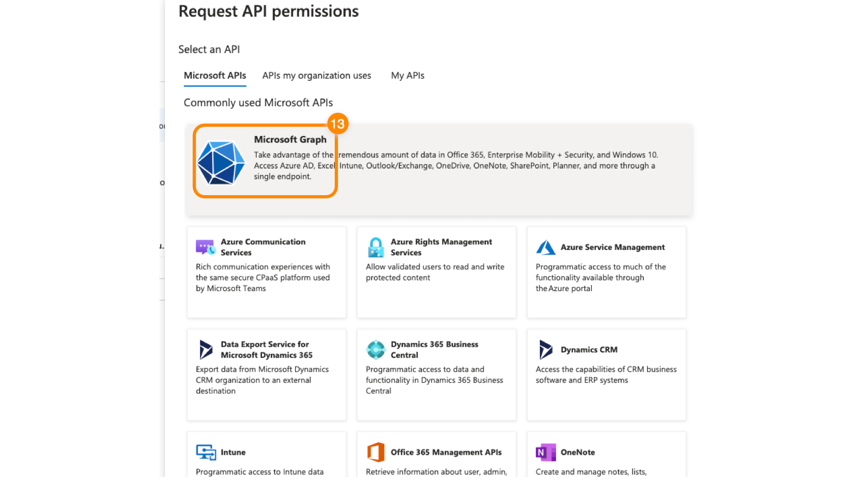Click the Request API permissions heading
Viewport: 868px width, 477px height.
pos(269,11)
